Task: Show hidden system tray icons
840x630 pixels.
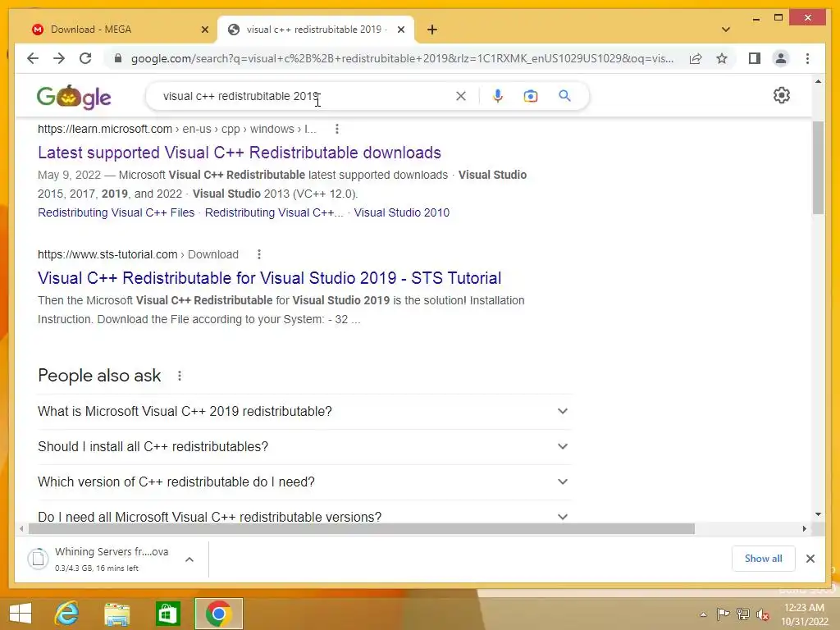Action: pyautogui.click(x=703, y=614)
